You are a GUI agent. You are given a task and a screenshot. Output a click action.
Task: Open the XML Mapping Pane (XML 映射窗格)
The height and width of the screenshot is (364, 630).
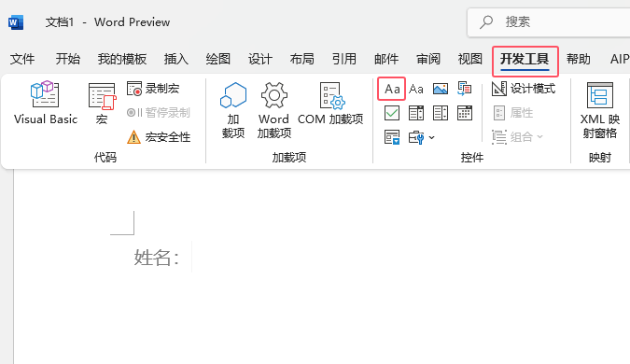point(600,110)
